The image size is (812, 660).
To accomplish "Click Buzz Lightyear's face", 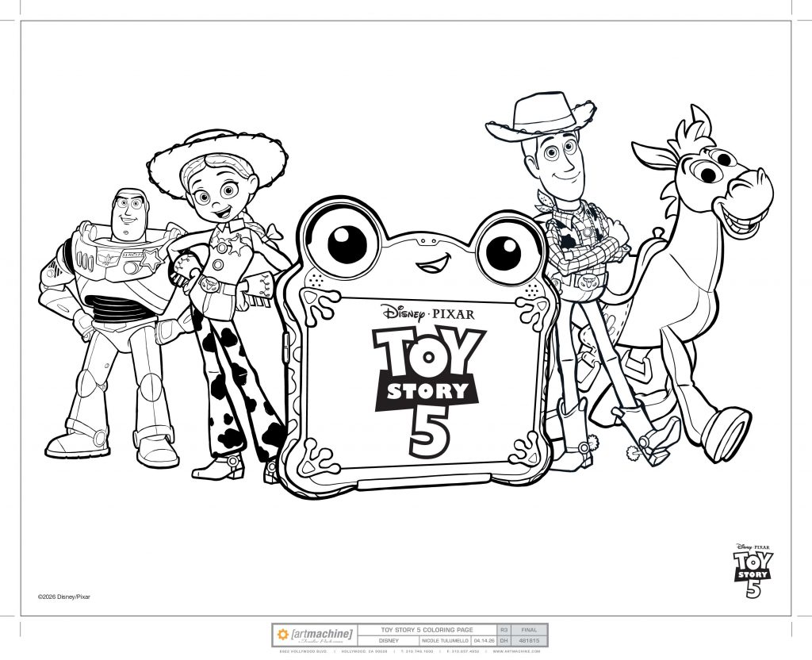I will pyautogui.click(x=128, y=212).
